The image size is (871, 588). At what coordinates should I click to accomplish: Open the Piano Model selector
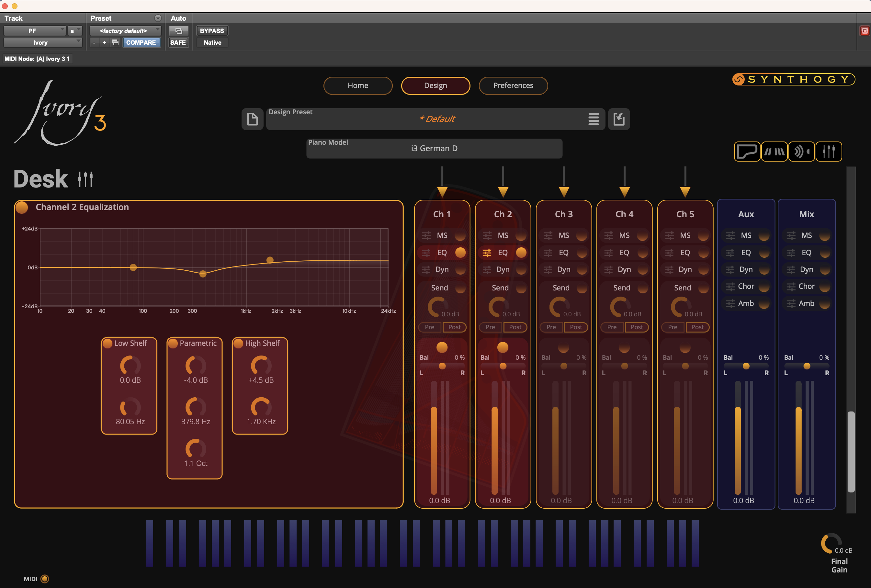pyautogui.click(x=434, y=148)
